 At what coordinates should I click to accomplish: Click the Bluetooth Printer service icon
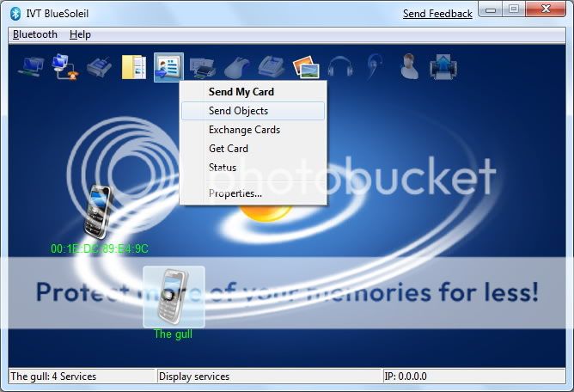[x=203, y=67]
